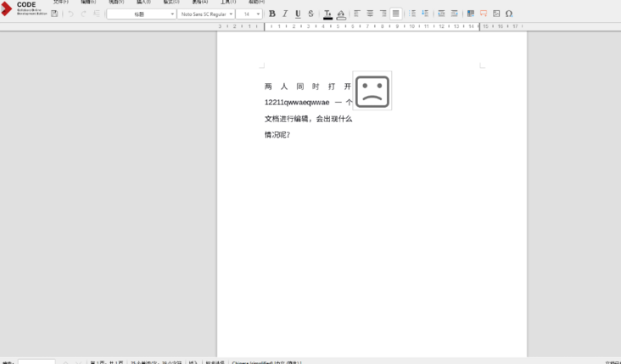Open the paragraph style dropdown
This screenshot has height=364, width=621.
tap(142, 14)
